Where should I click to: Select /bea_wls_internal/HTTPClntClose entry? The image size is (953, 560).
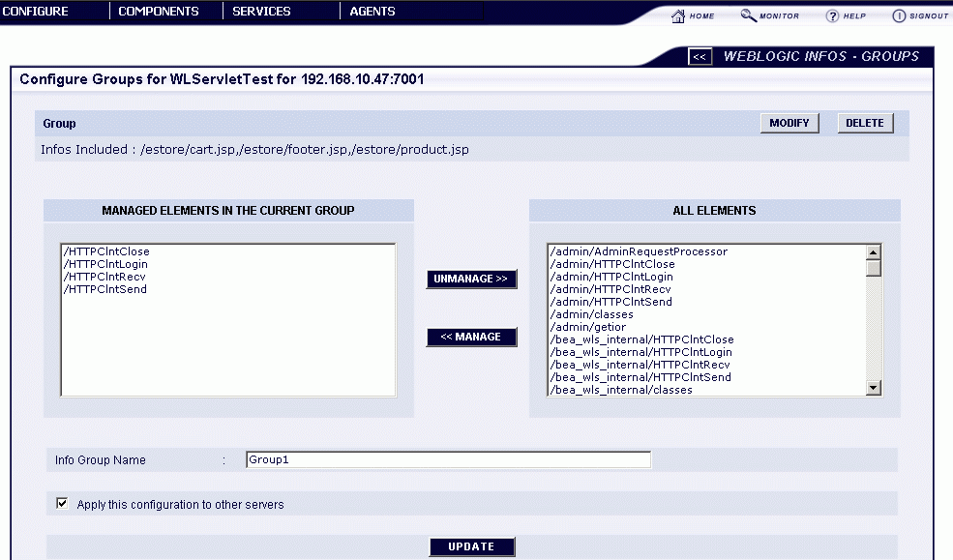tap(641, 339)
